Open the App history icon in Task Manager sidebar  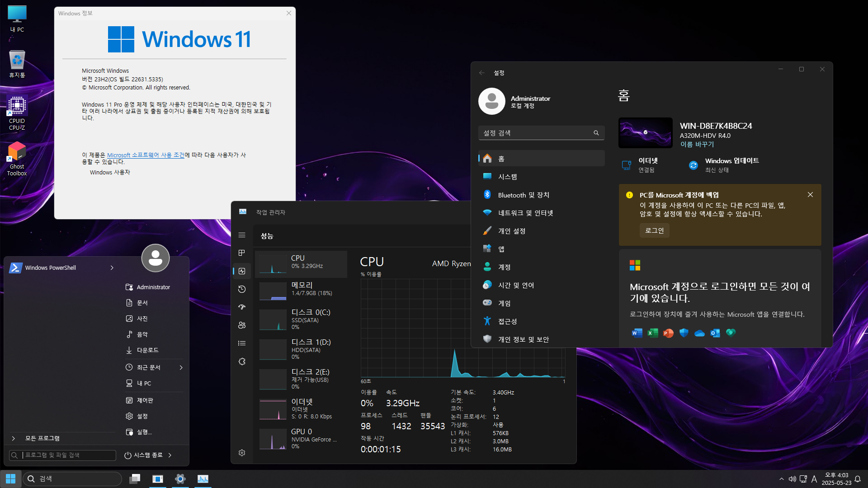coord(242,289)
